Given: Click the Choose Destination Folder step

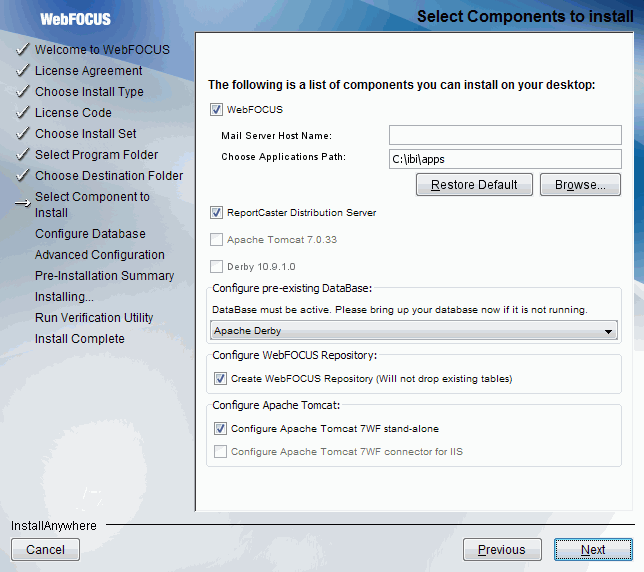Looking at the screenshot, I should tap(109, 175).
